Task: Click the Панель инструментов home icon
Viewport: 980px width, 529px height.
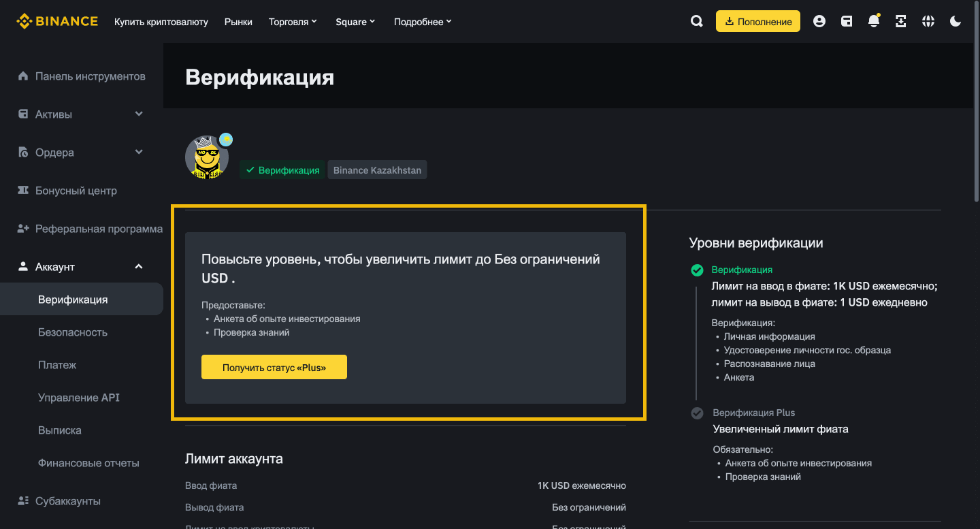Action: click(x=23, y=76)
